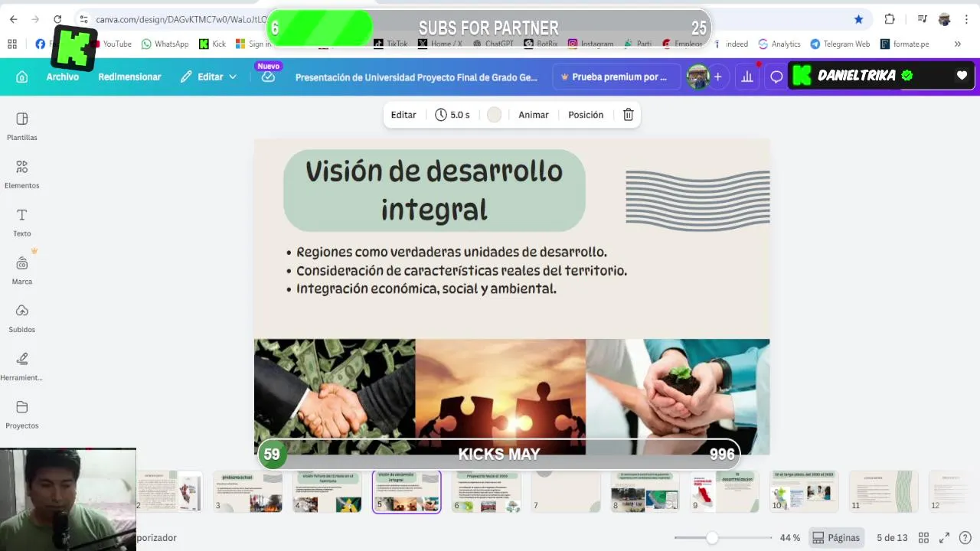Open the media control icon in Chrome
The height and width of the screenshot is (551, 980).
923,19
